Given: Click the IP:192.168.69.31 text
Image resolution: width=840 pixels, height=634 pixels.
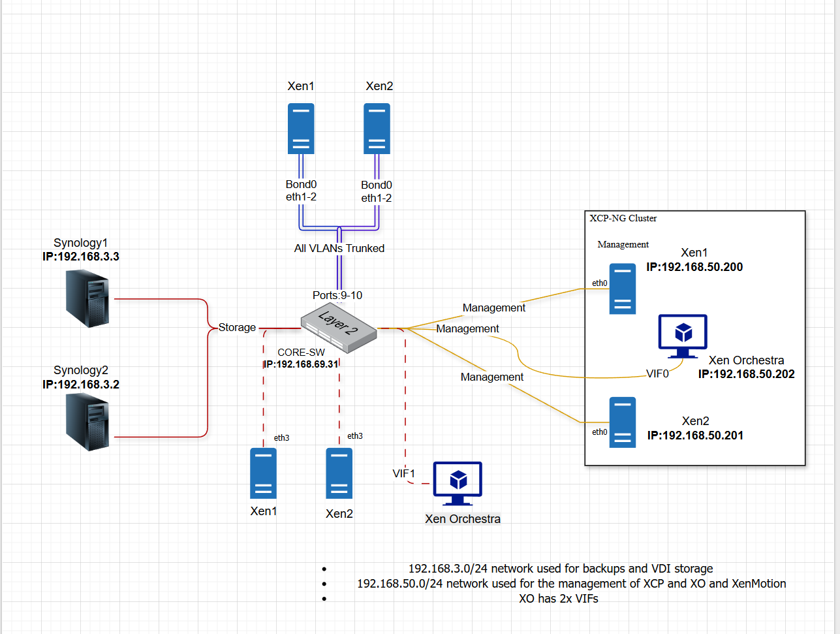Looking at the screenshot, I should [301, 364].
